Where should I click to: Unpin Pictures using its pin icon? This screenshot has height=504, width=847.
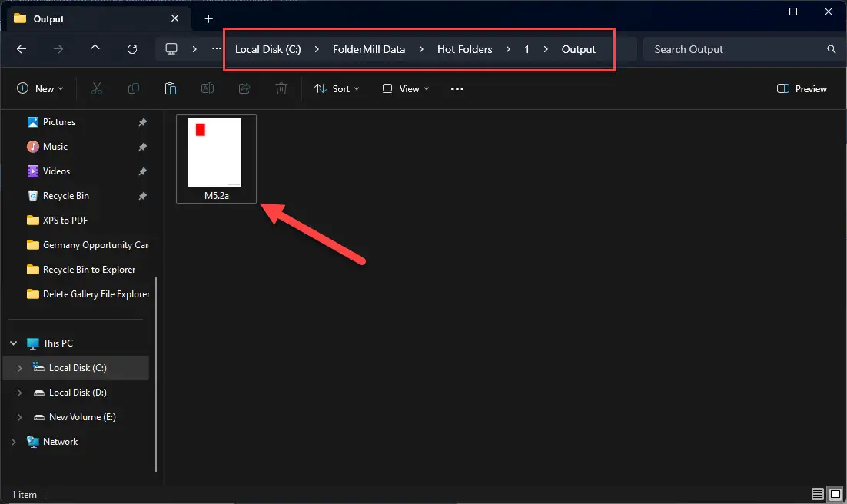[x=143, y=122]
